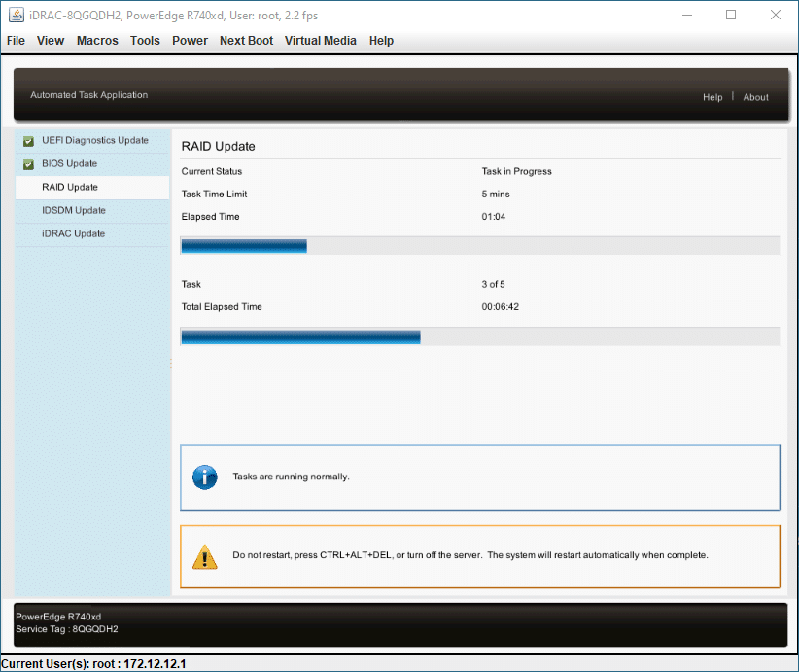Viewport: 799px width, 672px height.
Task: Open the Tools menu
Action: pyautogui.click(x=145, y=41)
